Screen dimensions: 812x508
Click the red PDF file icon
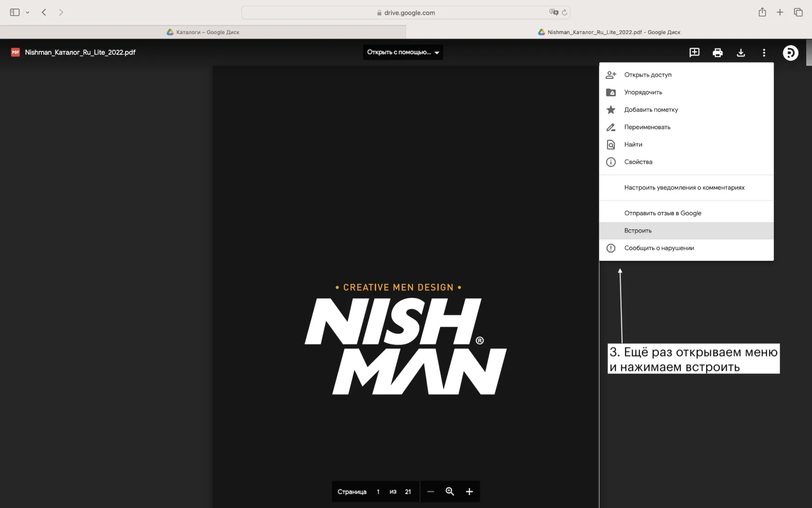coord(15,52)
